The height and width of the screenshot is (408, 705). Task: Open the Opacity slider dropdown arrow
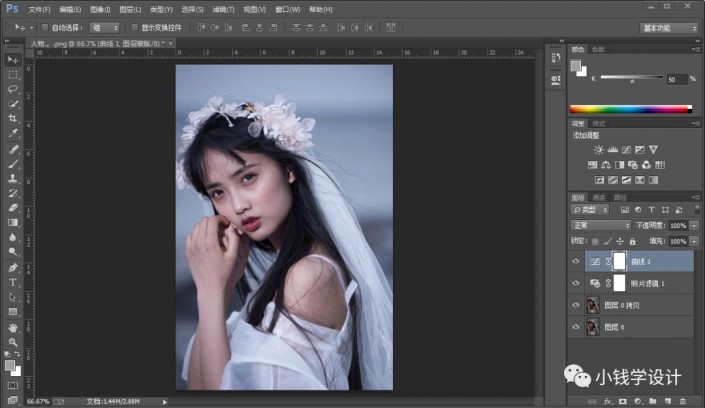tap(695, 225)
